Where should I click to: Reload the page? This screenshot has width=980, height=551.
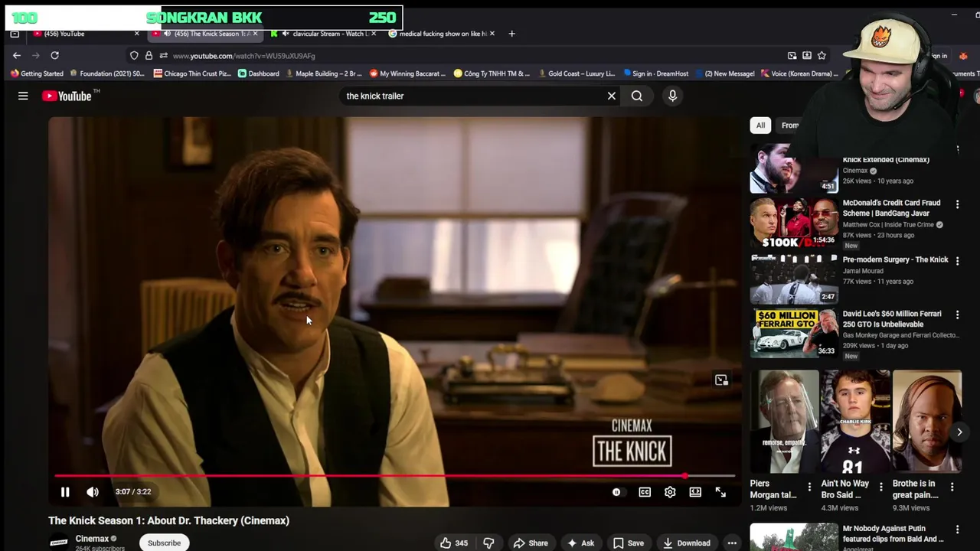pos(54,55)
